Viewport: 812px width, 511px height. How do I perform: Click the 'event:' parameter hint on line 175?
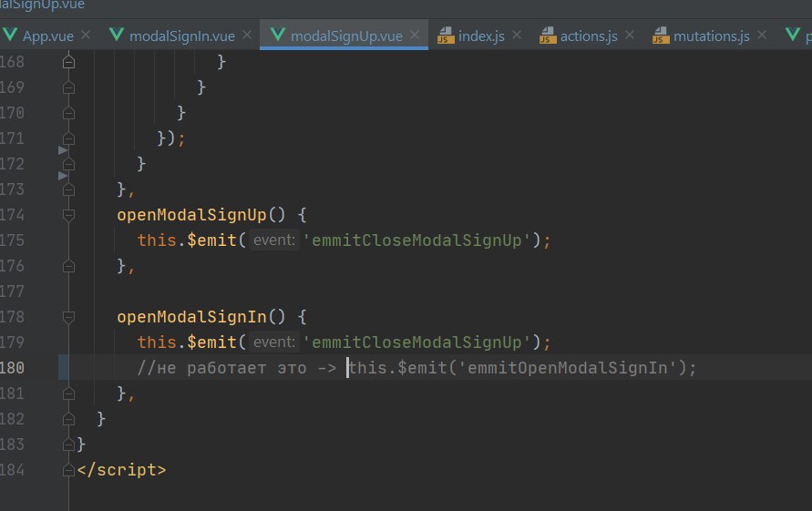click(274, 240)
